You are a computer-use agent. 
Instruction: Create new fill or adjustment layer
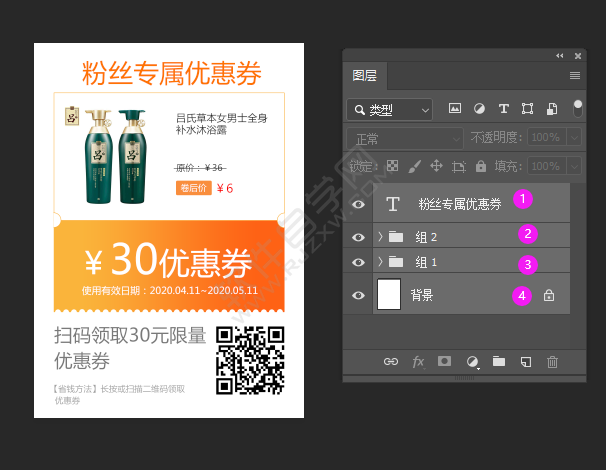(472, 362)
